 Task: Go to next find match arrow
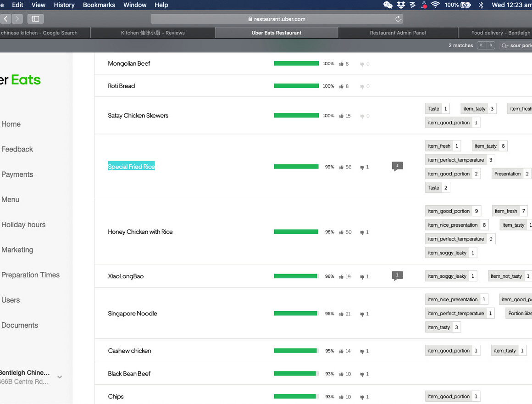(491, 45)
